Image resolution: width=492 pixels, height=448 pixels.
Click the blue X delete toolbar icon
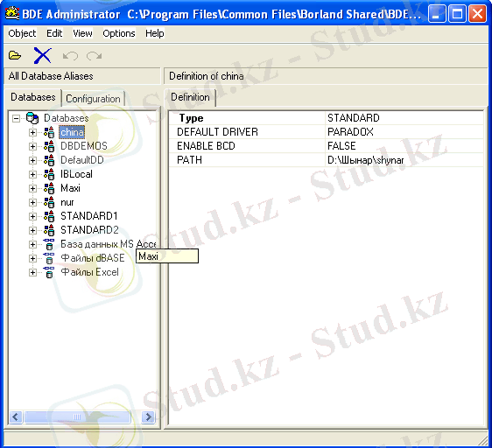click(42, 56)
